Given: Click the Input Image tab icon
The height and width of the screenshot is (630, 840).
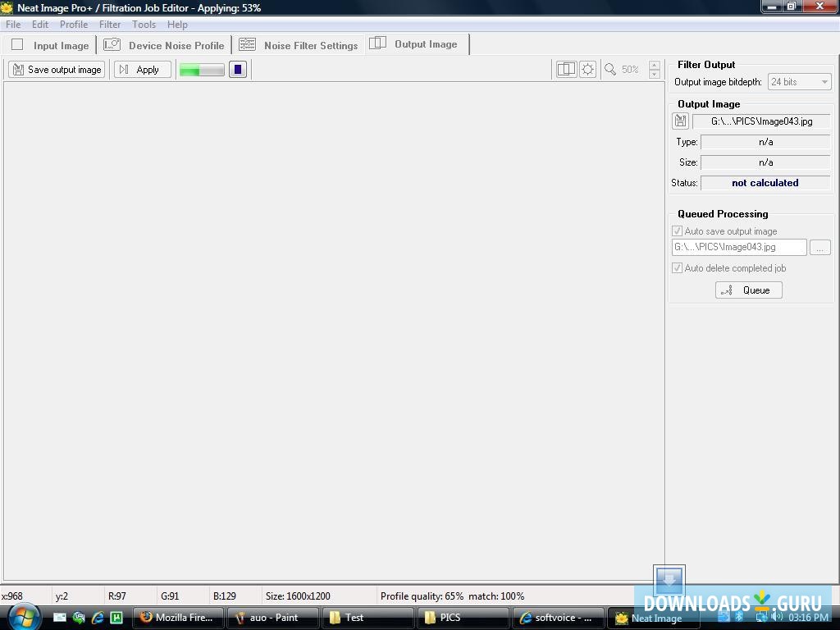Looking at the screenshot, I should pos(18,44).
